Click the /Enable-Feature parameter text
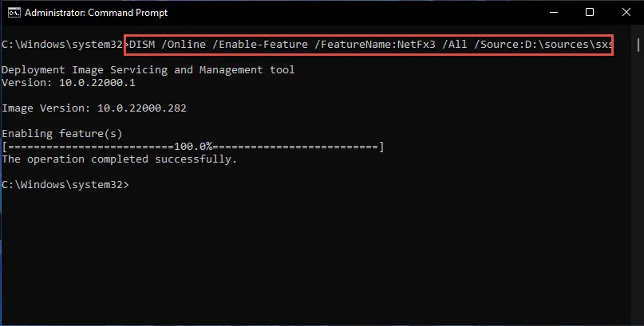This screenshot has width=644, height=326. tap(260, 45)
